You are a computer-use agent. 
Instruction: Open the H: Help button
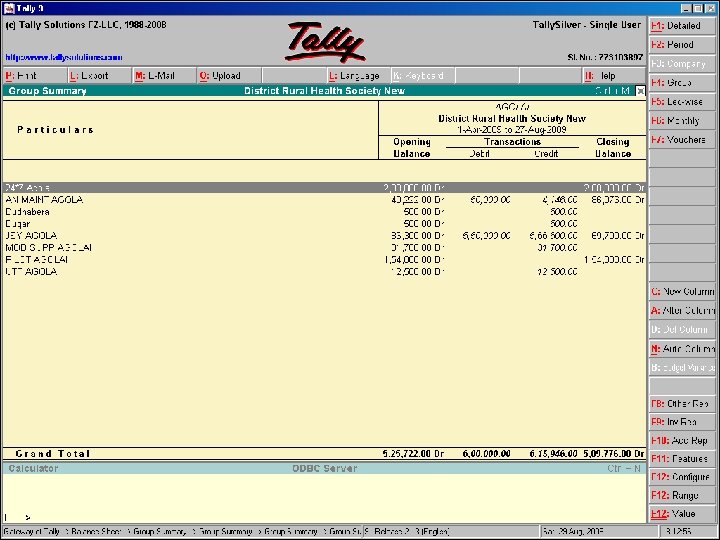click(x=614, y=76)
